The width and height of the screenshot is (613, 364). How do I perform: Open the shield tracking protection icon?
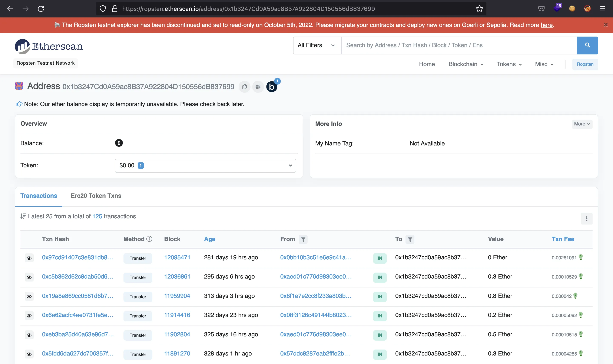[103, 9]
